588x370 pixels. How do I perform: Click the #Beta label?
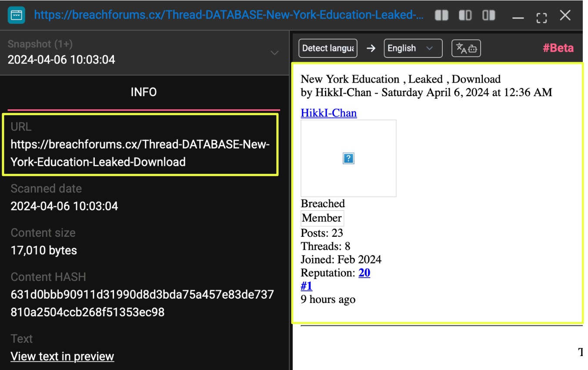coord(558,48)
